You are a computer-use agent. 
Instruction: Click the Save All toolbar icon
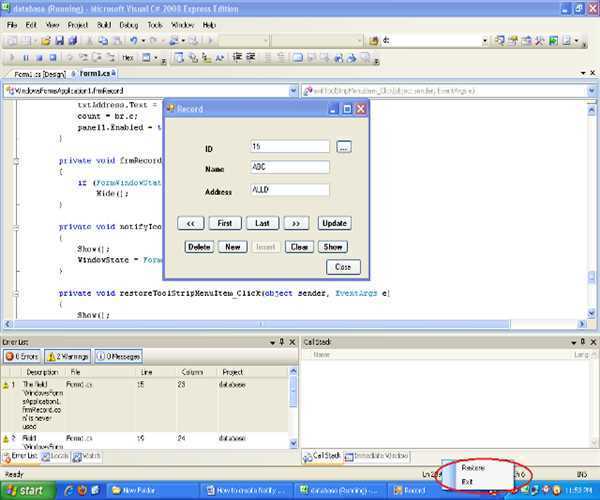(x=72, y=41)
